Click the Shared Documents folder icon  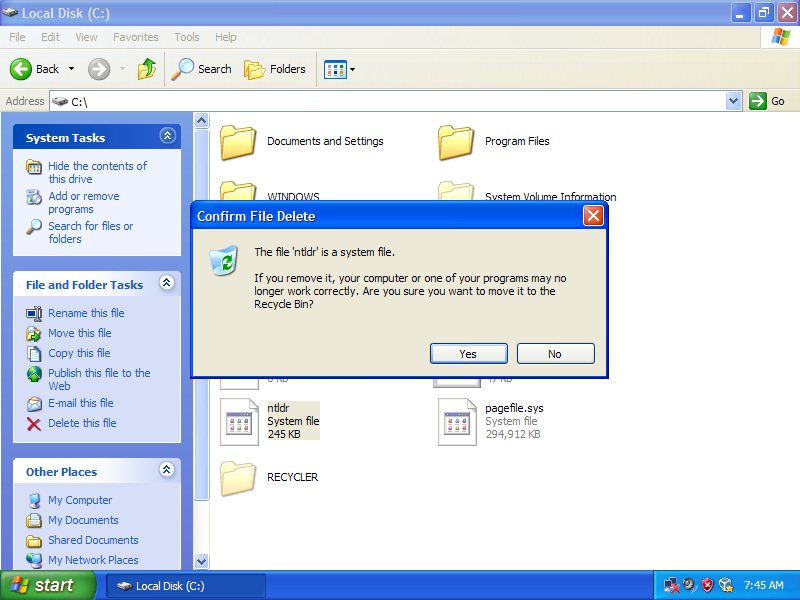pyautogui.click(x=34, y=541)
